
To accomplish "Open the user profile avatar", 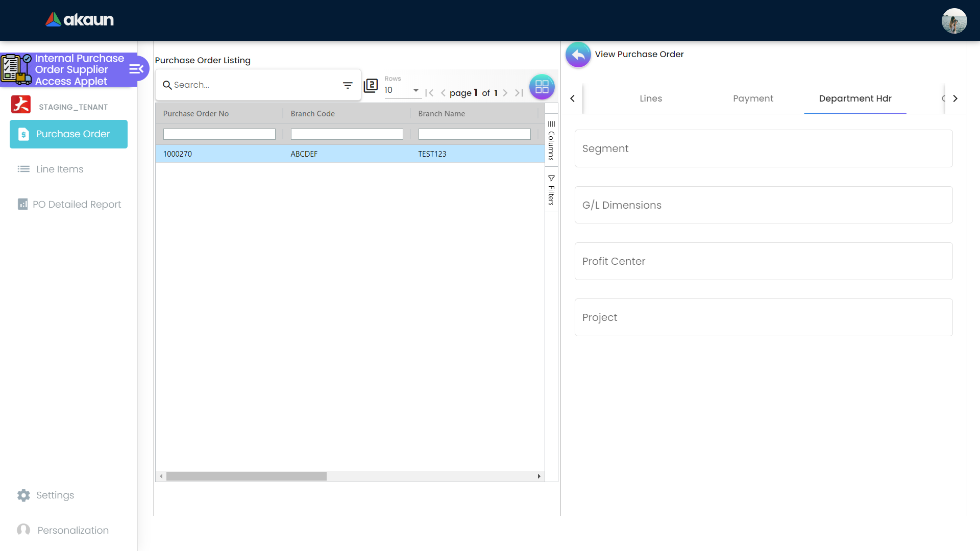I will (x=953, y=21).
